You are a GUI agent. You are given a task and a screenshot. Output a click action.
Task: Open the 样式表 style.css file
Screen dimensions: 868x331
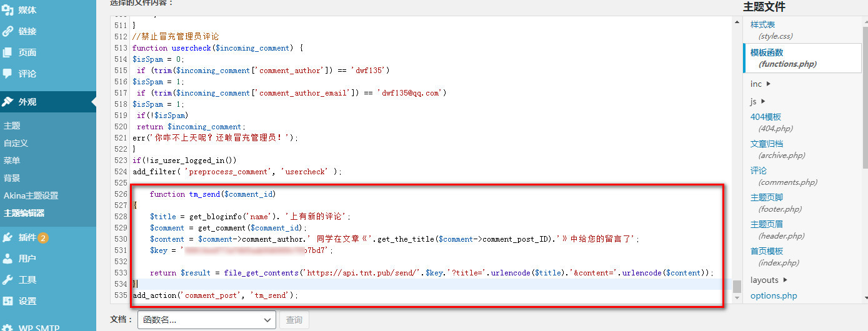(762, 24)
